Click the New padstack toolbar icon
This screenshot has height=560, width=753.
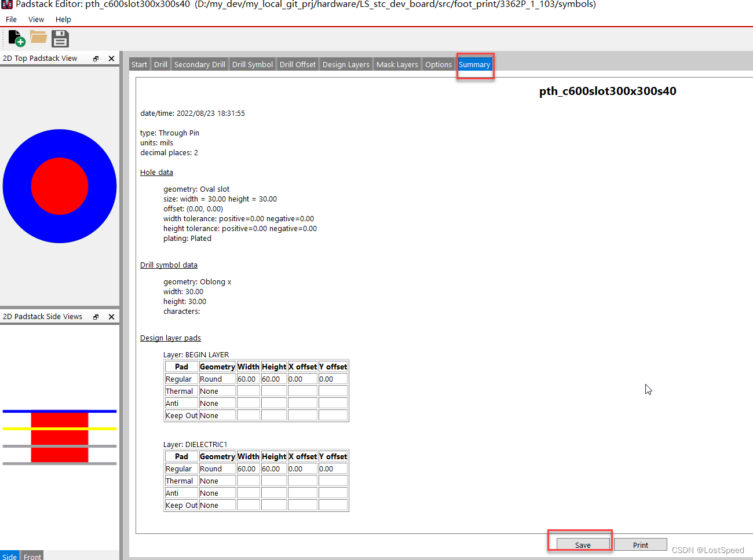click(x=17, y=39)
